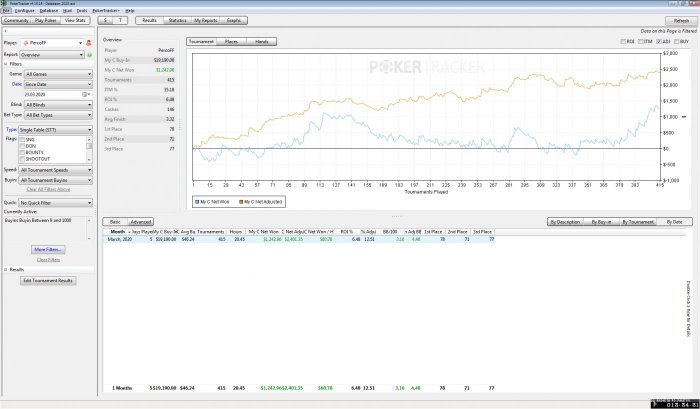Check the SNG flag checkbox
This screenshot has height=409, width=700.
[x=22, y=140]
